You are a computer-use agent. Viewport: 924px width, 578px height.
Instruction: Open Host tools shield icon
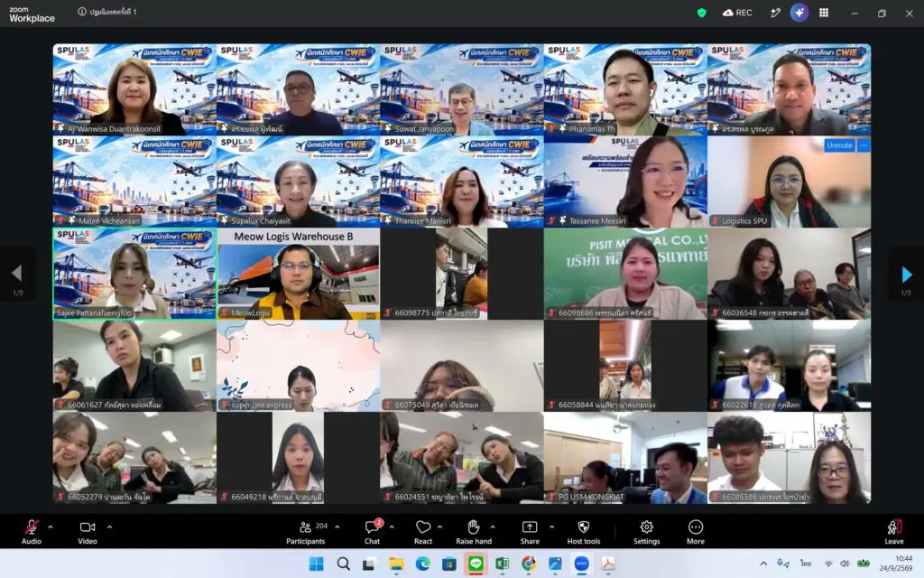click(x=584, y=527)
